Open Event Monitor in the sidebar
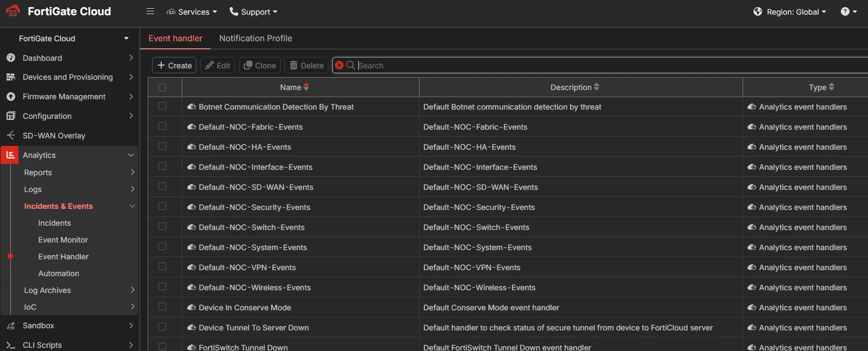 (63, 240)
